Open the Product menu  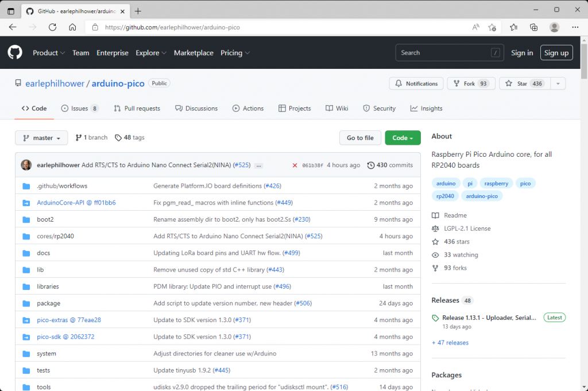point(49,53)
